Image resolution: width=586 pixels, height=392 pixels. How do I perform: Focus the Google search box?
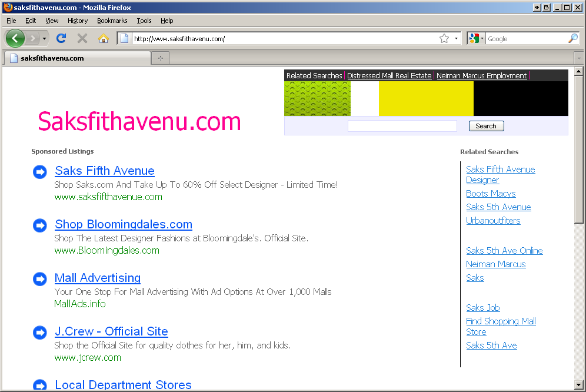(527, 38)
